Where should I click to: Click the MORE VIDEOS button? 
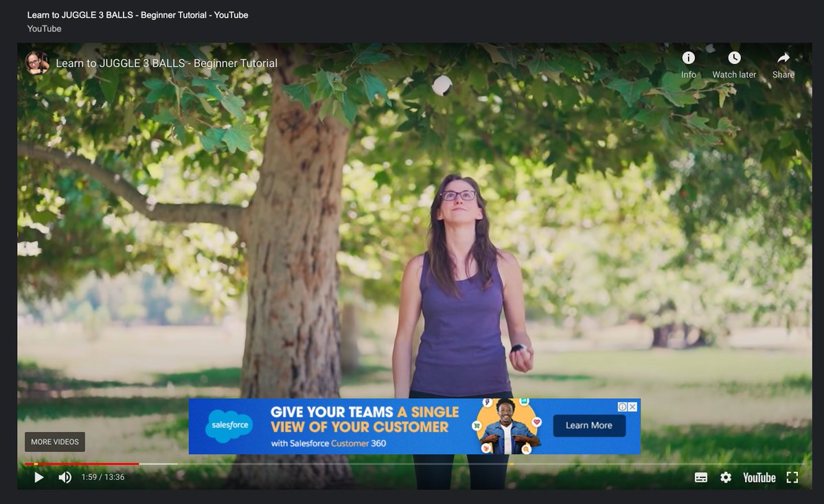[55, 442]
